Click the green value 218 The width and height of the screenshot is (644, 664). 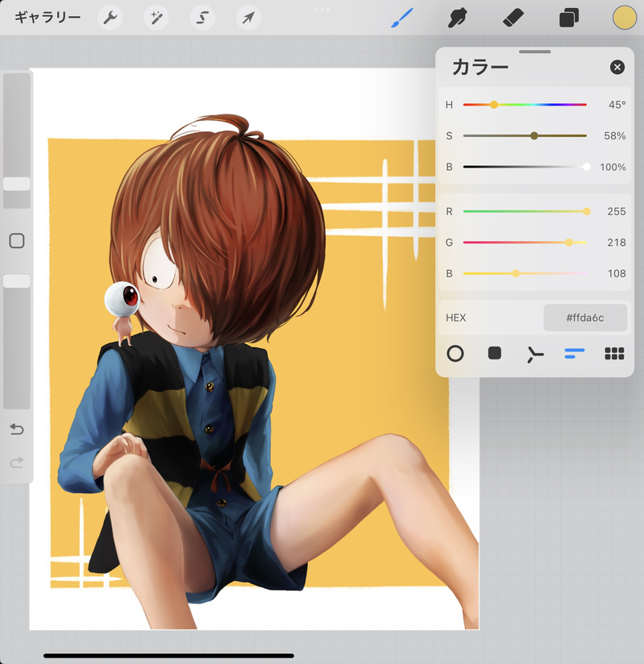tap(617, 243)
